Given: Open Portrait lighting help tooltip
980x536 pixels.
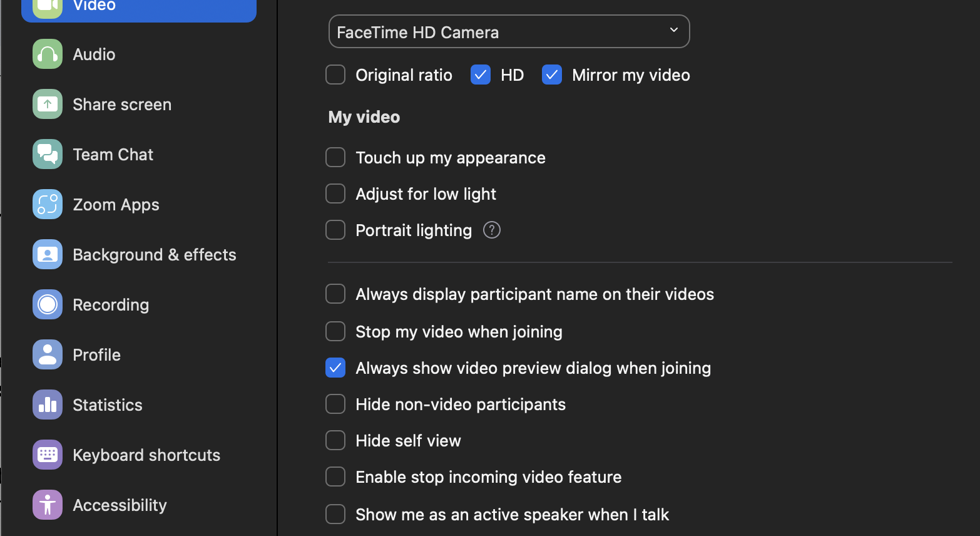Looking at the screenshot, I should click(492, 230).
